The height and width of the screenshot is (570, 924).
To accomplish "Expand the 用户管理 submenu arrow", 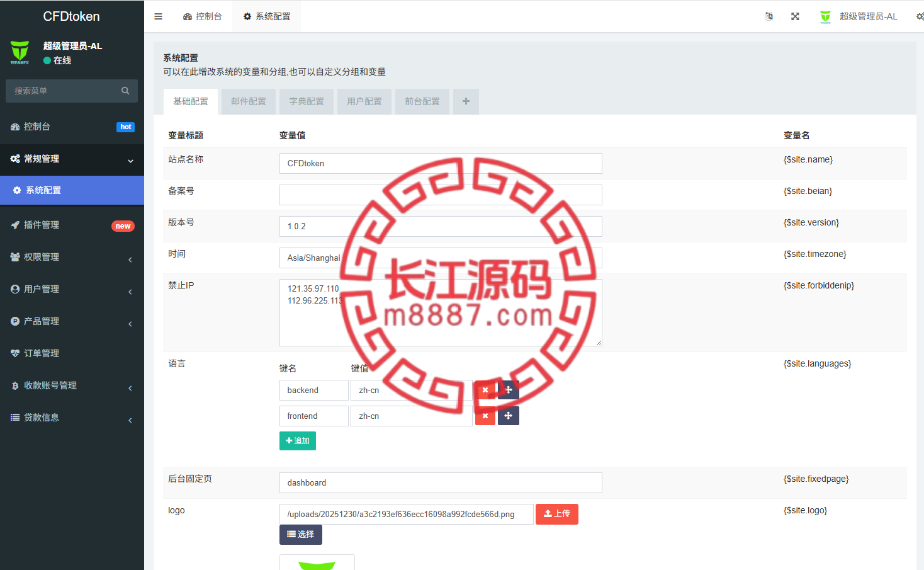I will click(x=130, y=292).
